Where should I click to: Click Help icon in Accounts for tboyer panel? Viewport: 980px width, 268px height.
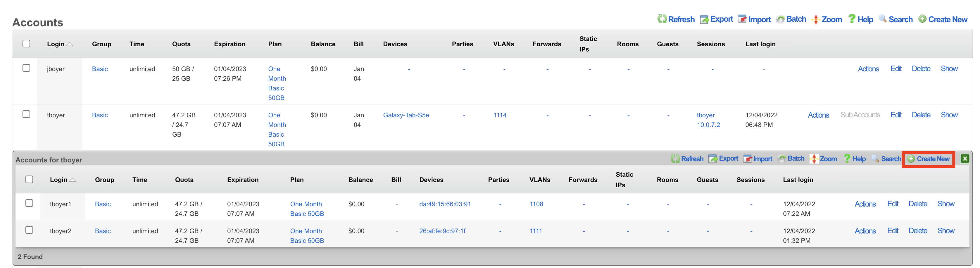[847, 159]
